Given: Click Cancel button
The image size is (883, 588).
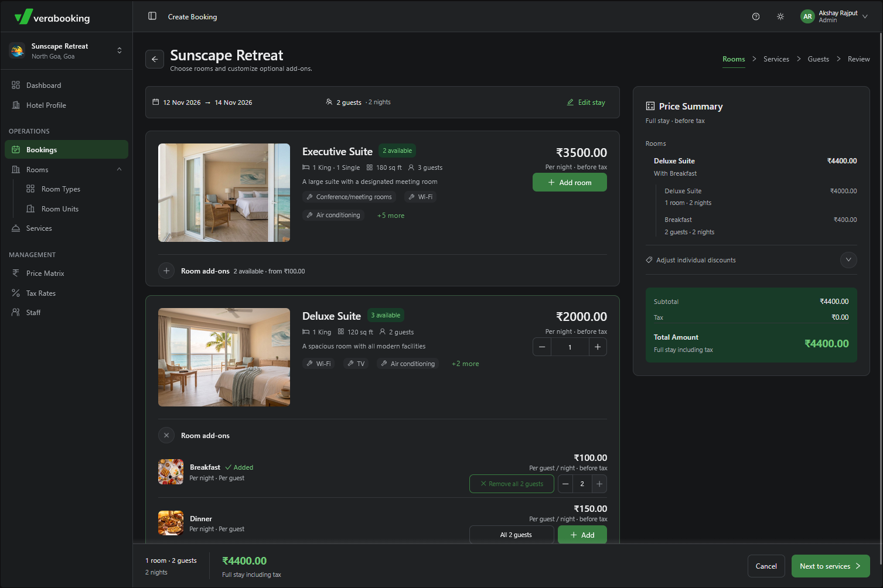Looking at the screenshot, I should click(766, 566).
